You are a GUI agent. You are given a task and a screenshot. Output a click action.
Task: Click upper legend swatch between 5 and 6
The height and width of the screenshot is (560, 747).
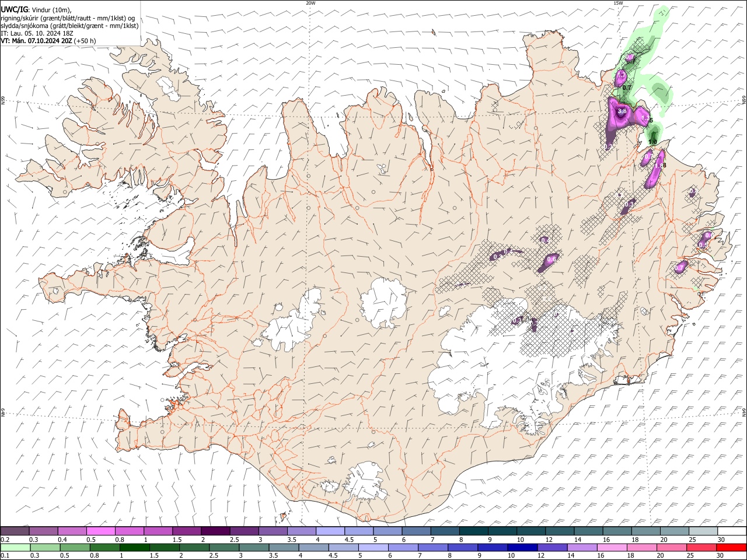click(x=388, y=531)
